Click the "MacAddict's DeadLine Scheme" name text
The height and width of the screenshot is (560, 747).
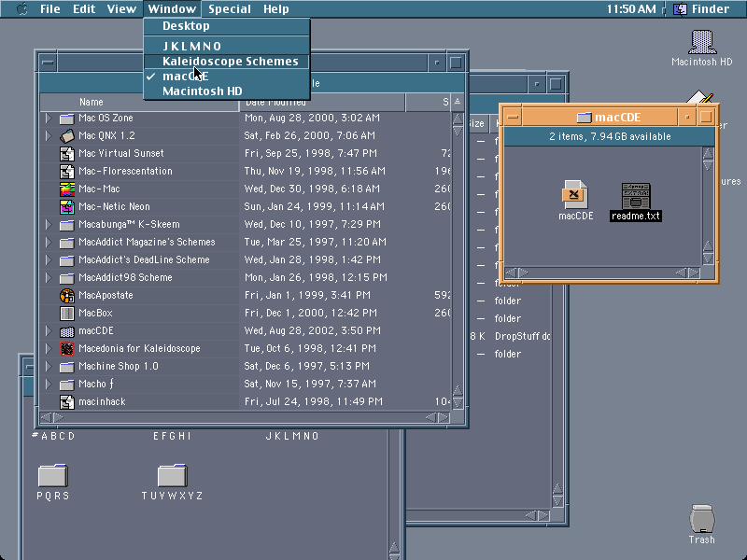coord(144,260)
